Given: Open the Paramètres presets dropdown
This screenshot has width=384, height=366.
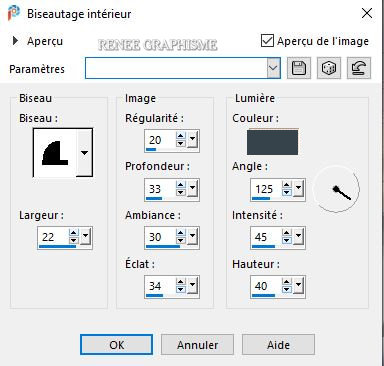Looking at the screenshot, I should pyautogui.click(x=274, y=68).
